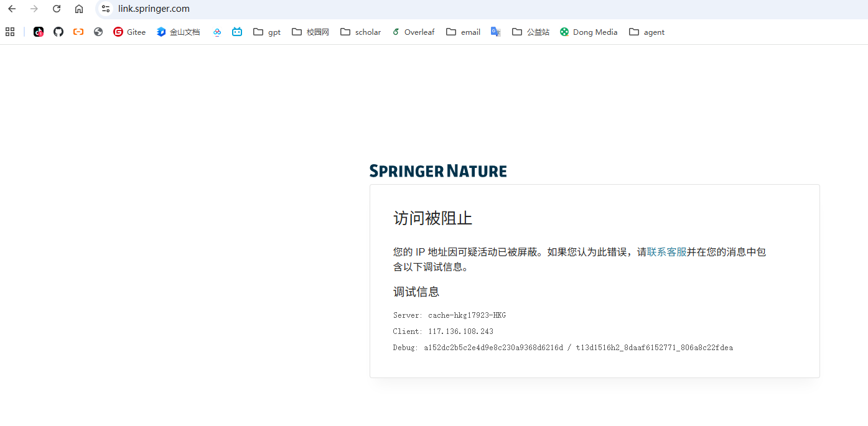Image resolution: width=868 pixels, height=426 pixels.
Task: Open the apps grid shortcut
Action: click(10, 32)
